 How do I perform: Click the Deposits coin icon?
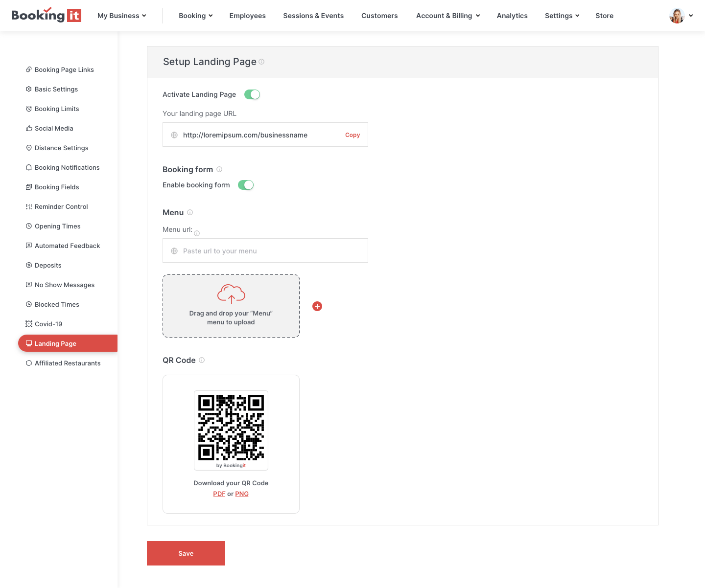point(29,265)
